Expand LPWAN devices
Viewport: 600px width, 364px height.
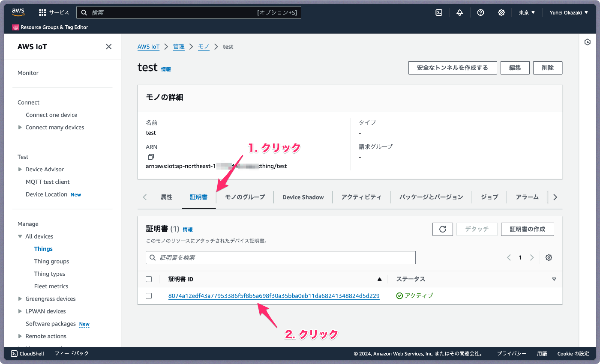(x=20, y=311)
